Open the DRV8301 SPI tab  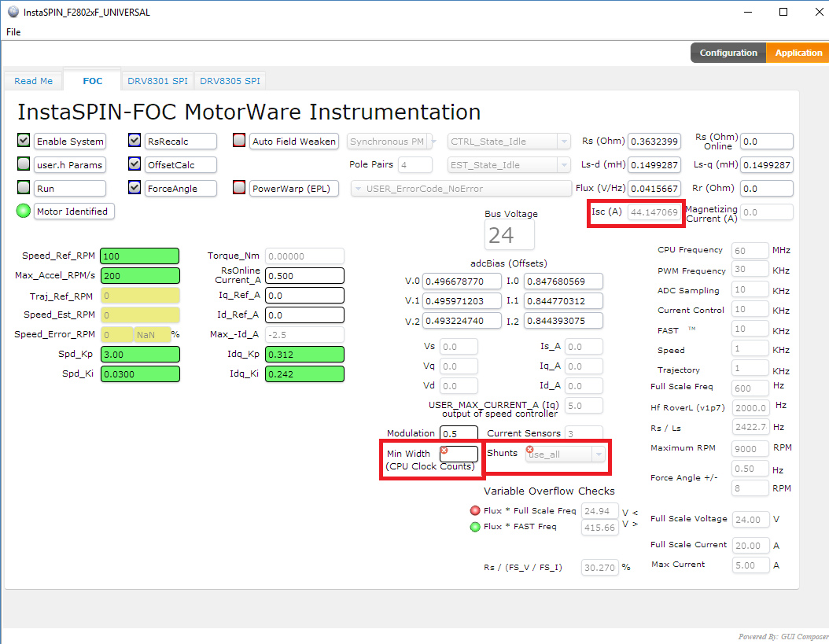(x=157, y=81)
